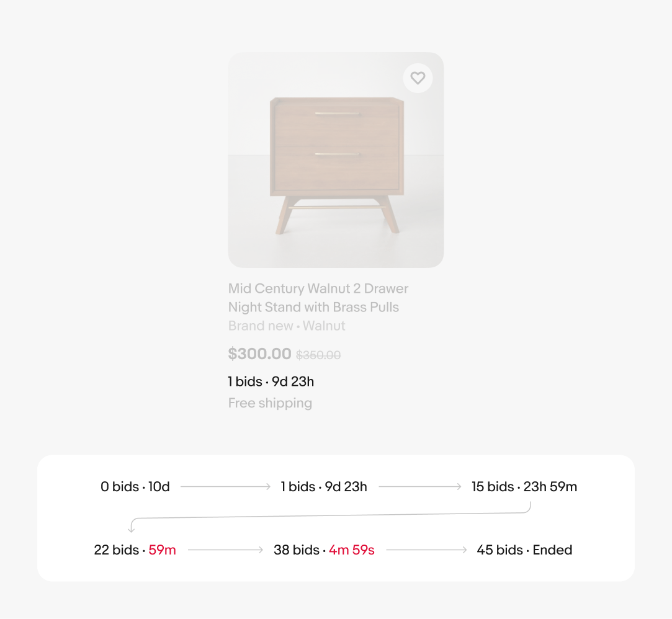
Task: Click arrow from '38 bids' to '45 bids'
Action: (426, 550)
